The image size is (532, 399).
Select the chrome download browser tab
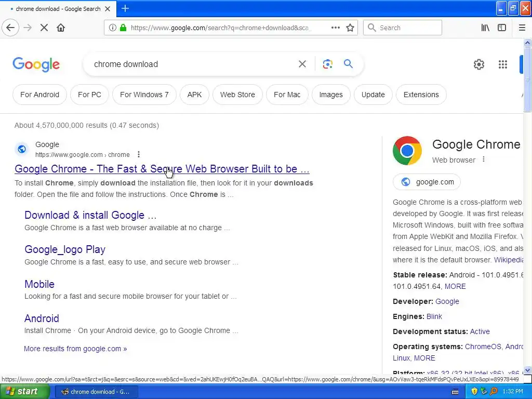[58, 9]
